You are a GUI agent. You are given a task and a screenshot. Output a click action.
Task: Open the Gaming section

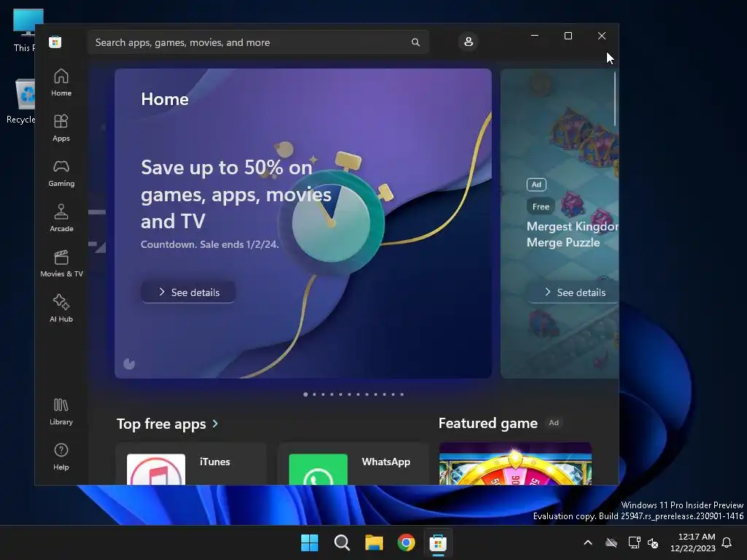(x=61, y=174)
